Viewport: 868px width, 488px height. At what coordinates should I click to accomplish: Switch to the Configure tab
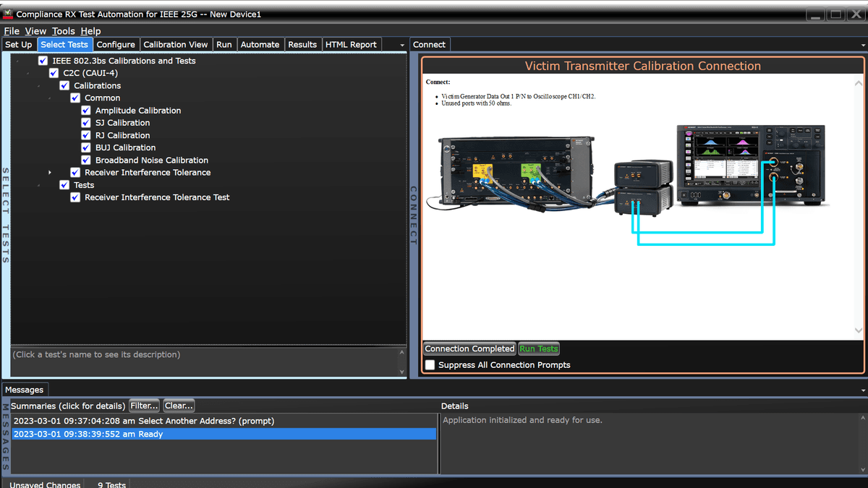116,44
